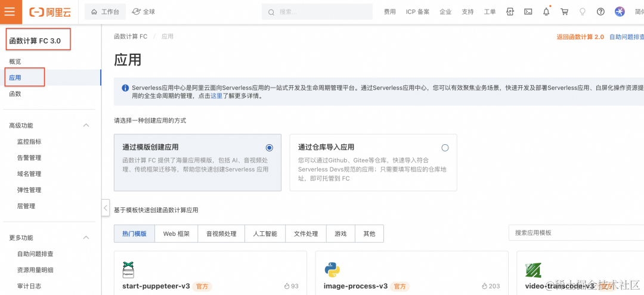Focus the 搜索应用模板 input field

pyautogui.click(x=576, y=232)
